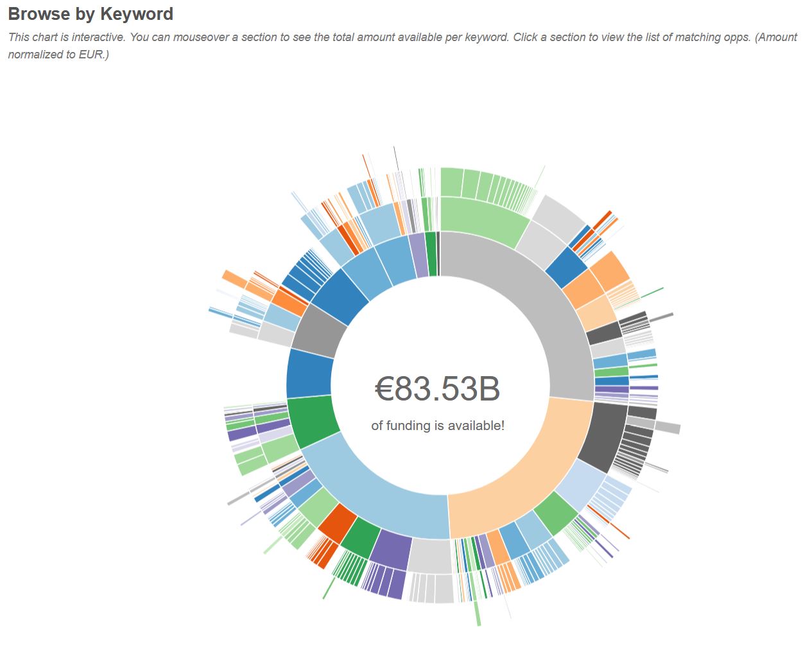Viewport: 812px width, 647px height.
Task: Select the dark green middle-ring segment at bottom
Action: coord(360,537)
